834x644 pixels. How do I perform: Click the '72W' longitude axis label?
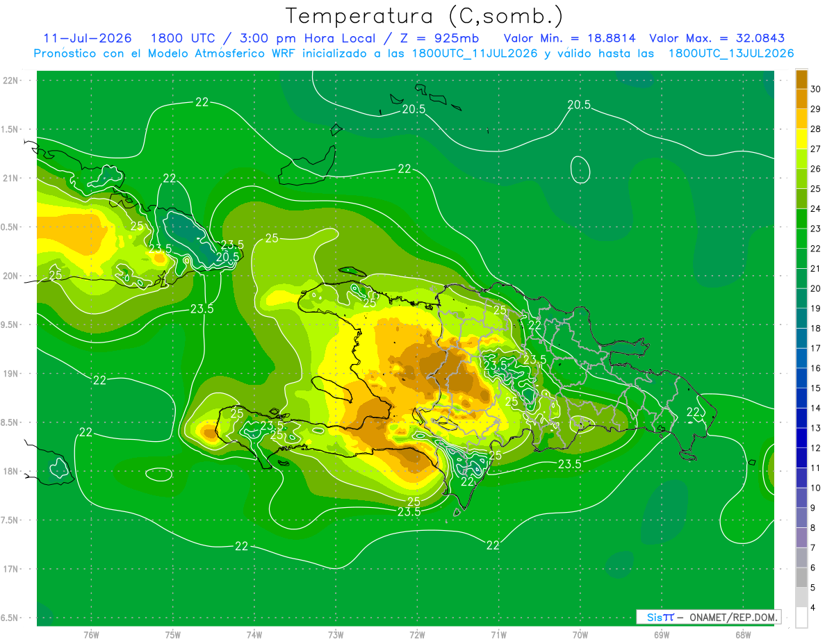click(417, 635)
